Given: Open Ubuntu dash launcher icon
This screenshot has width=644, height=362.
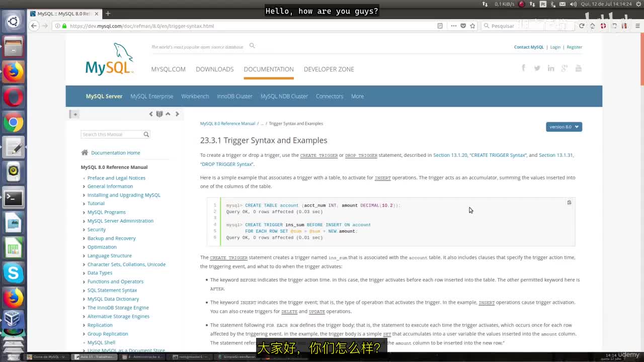Looking at the screenshot, I should 13,22.
